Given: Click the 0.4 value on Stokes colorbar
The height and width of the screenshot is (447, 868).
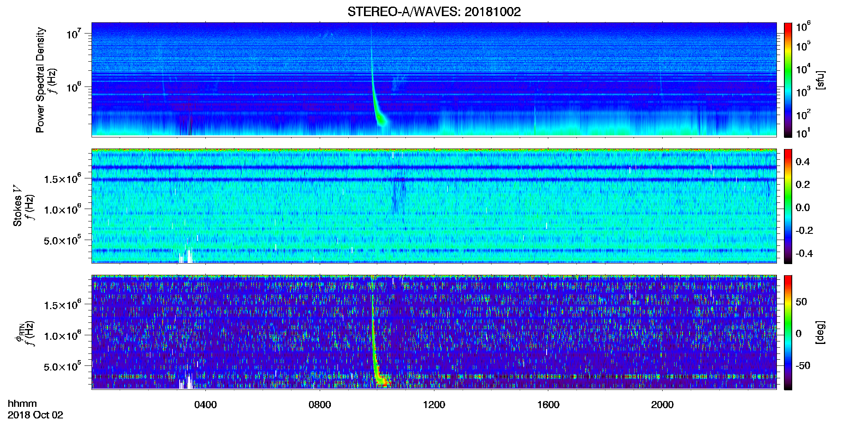Looking at the screenshot, I should (803, 162).
